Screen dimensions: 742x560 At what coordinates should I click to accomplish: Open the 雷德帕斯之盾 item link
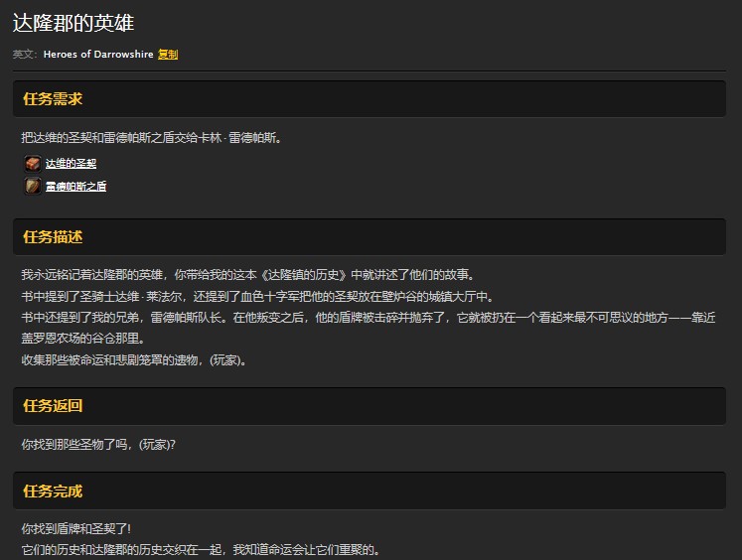[75, 187]
